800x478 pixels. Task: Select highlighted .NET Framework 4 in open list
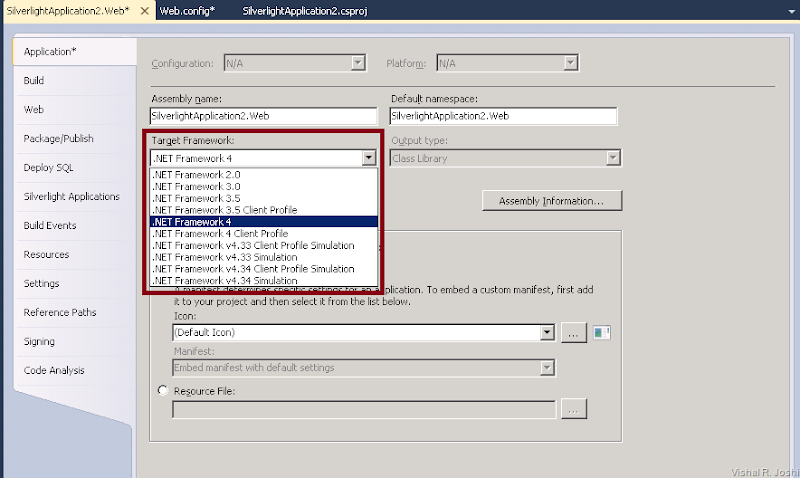264,222
